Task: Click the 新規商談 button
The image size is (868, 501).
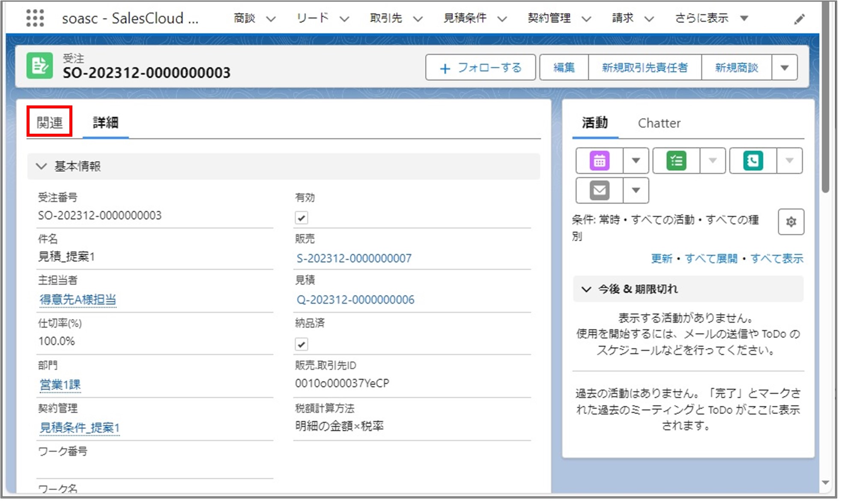Action: 737,67
